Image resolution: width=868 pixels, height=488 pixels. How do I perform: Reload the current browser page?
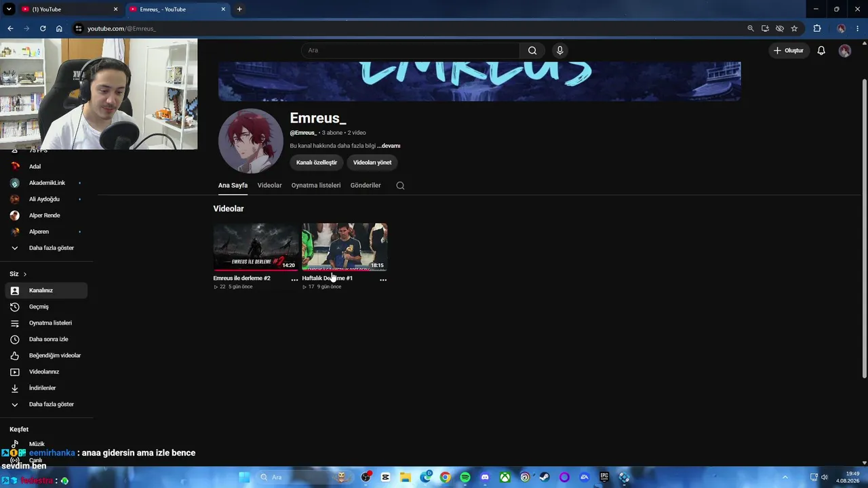click(x=43, y=28)
